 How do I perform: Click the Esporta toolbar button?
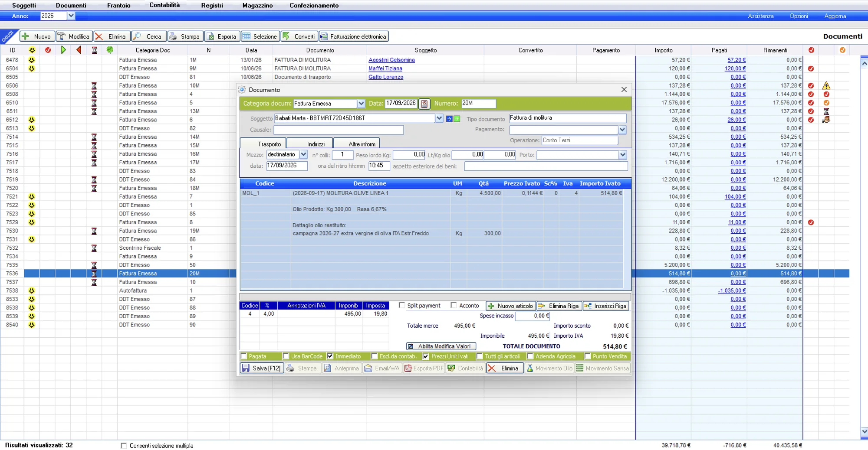point(222,36)
